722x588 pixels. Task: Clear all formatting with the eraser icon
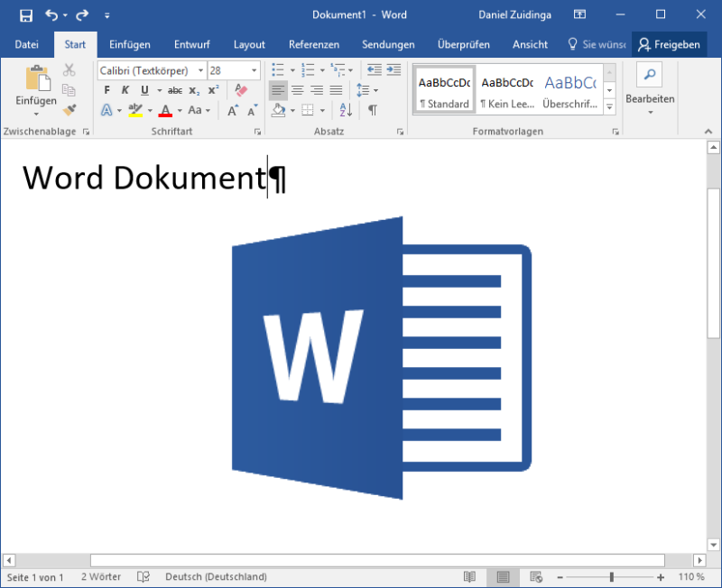point(240,89)
